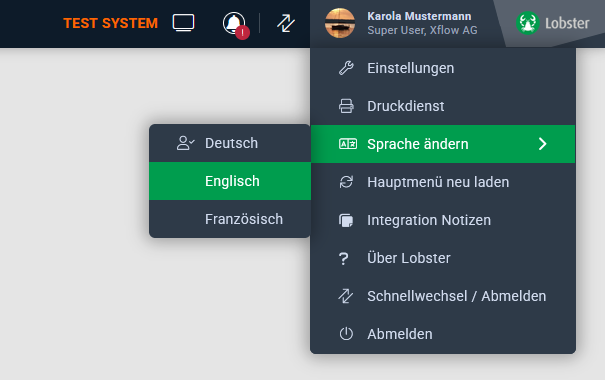Open the Karola Mustermann user dropdown
605x380 pixels.
point(401,23)
